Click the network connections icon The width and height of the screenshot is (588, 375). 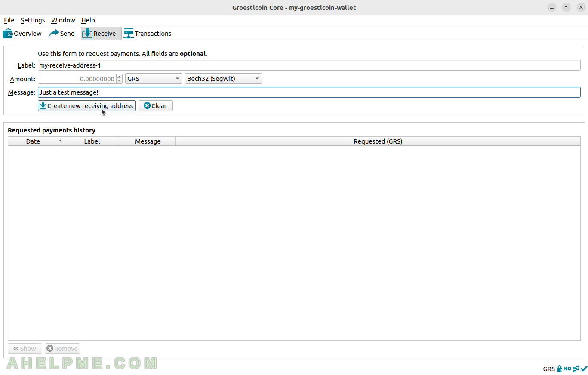[576, 369]
